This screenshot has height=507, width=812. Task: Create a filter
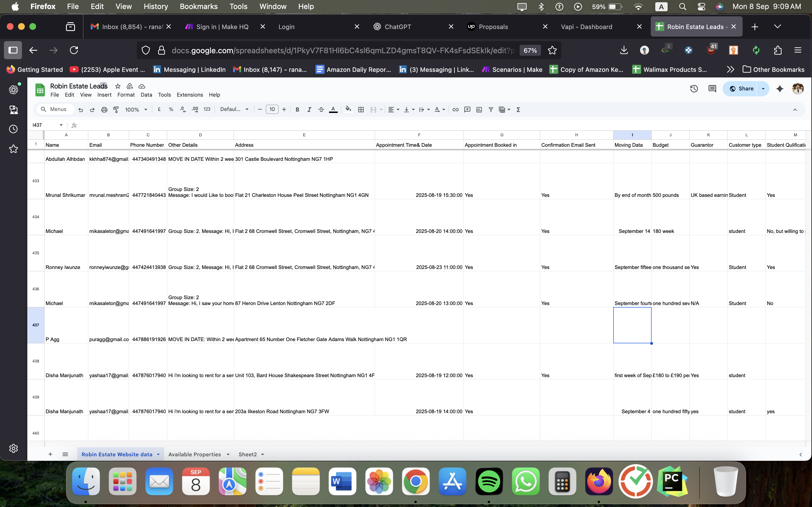coord(490,109)
